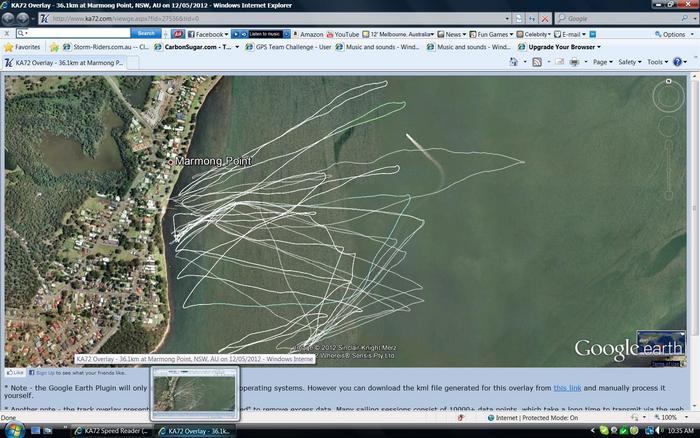Stop page loading with red X
Image resolution: width=700 pixels, height=438 pixels.
pyautogui.click(x=545, y=18)
